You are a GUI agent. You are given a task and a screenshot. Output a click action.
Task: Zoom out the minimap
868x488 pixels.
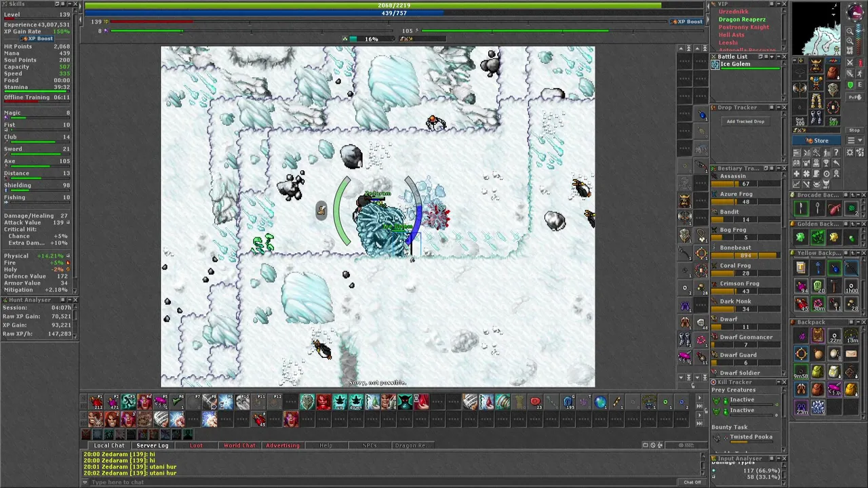click(850, 31)
